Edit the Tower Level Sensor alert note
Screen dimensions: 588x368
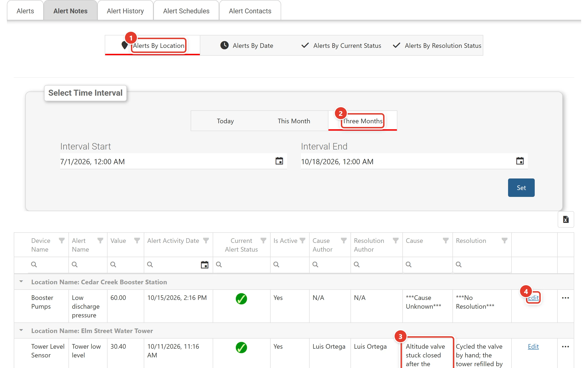point(533,346)
